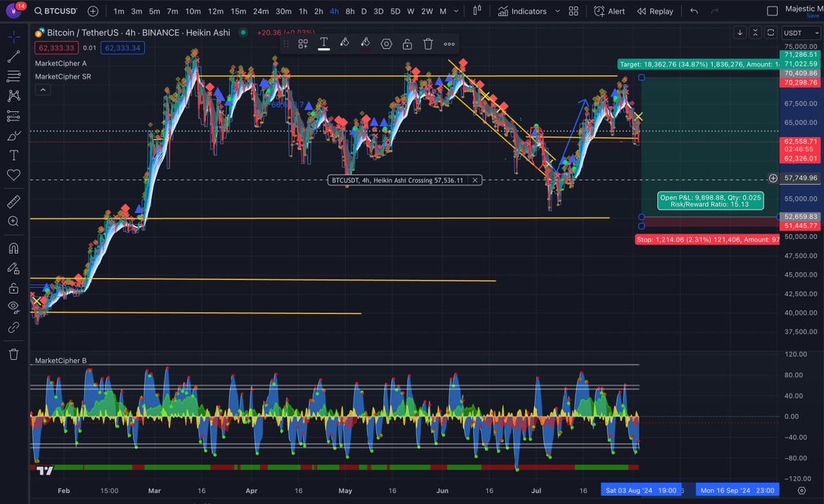Open the multi-chart layout grid icon
824x504 pixels.
pyautogui.click(x=573, y=11)
